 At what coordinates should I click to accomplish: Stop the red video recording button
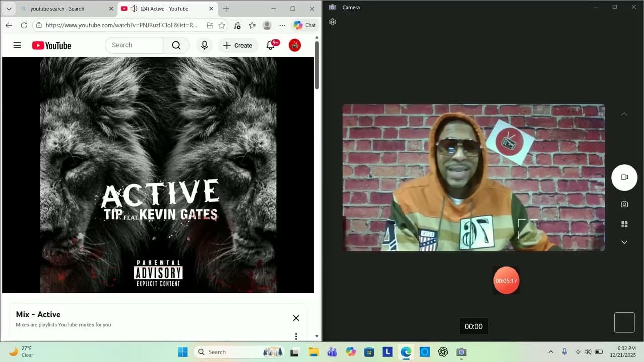click(x=506, y=281)
